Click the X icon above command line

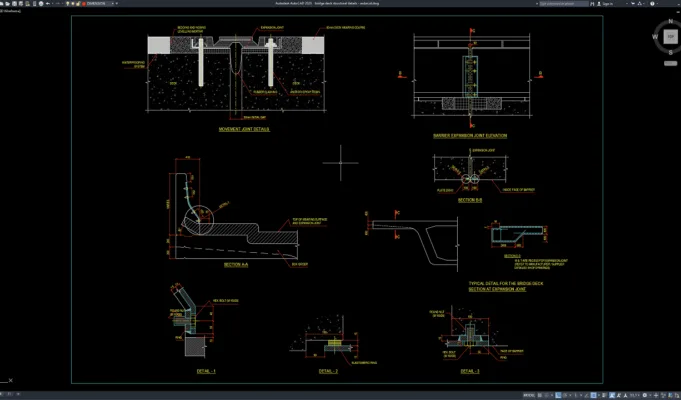(10, 380)
